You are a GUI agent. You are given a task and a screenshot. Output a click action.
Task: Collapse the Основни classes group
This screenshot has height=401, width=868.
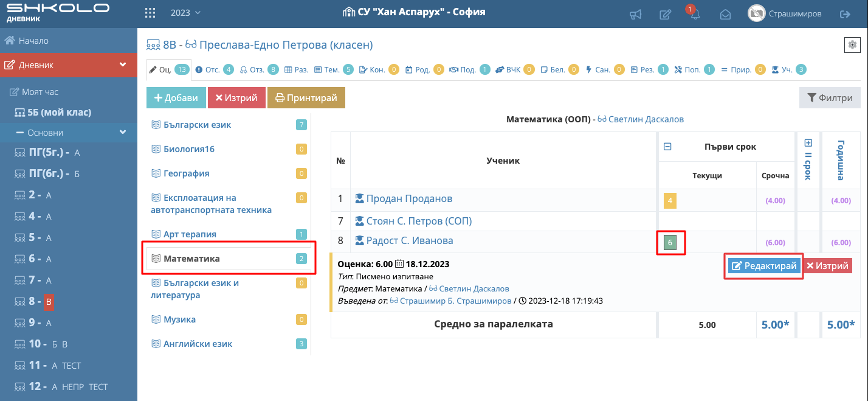click(123, 133)
